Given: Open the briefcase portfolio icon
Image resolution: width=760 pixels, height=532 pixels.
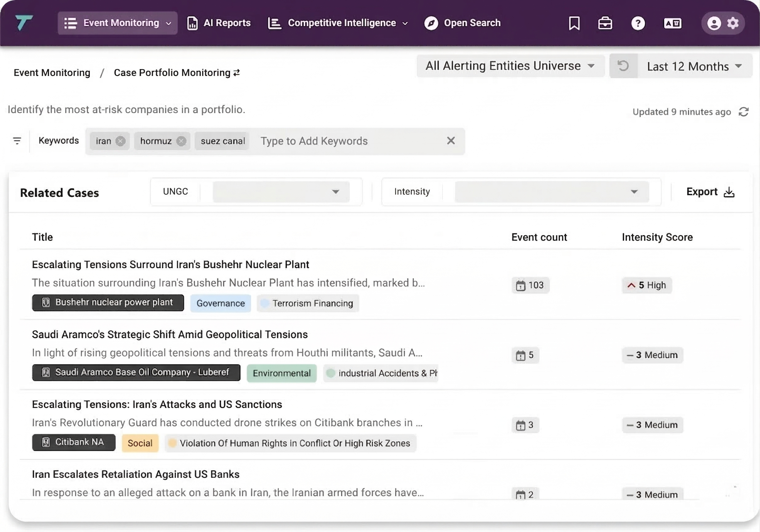Looking at the screenshot, I should 605,23.
